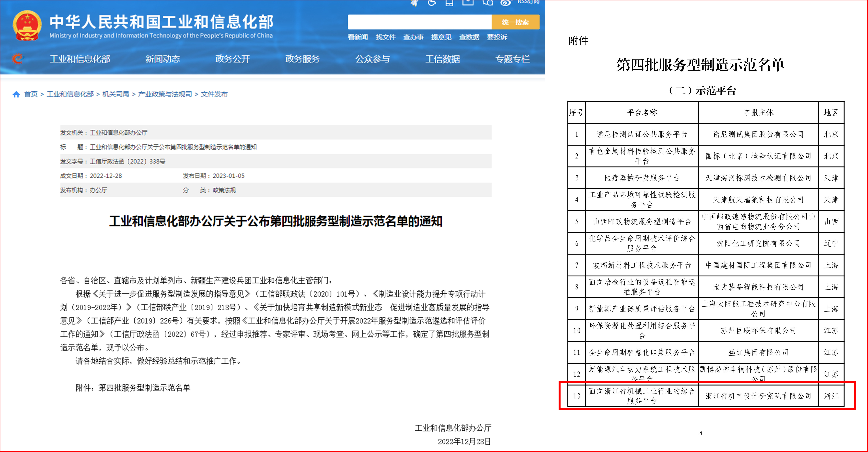The height and width of the screenshot is (452, 868).
Task: Click the cell 宝武装备智能科技有限公司
Action: pos(759,287)
